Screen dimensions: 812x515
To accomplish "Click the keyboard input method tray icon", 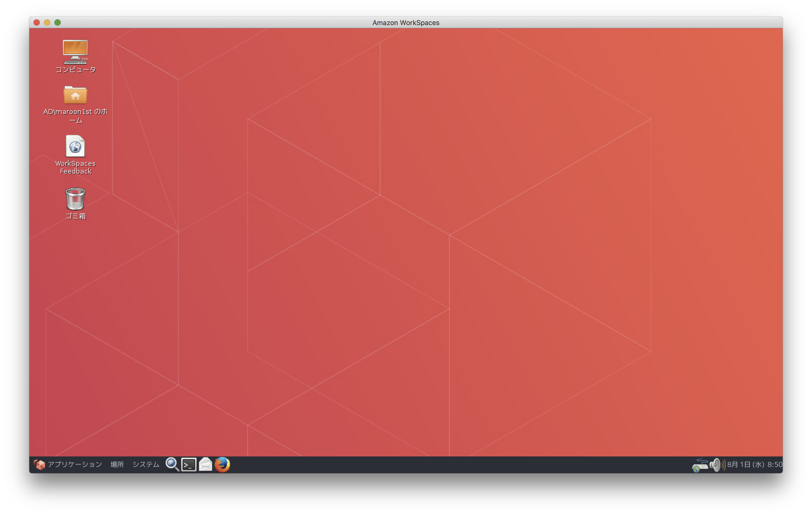I will coord(699,465).
